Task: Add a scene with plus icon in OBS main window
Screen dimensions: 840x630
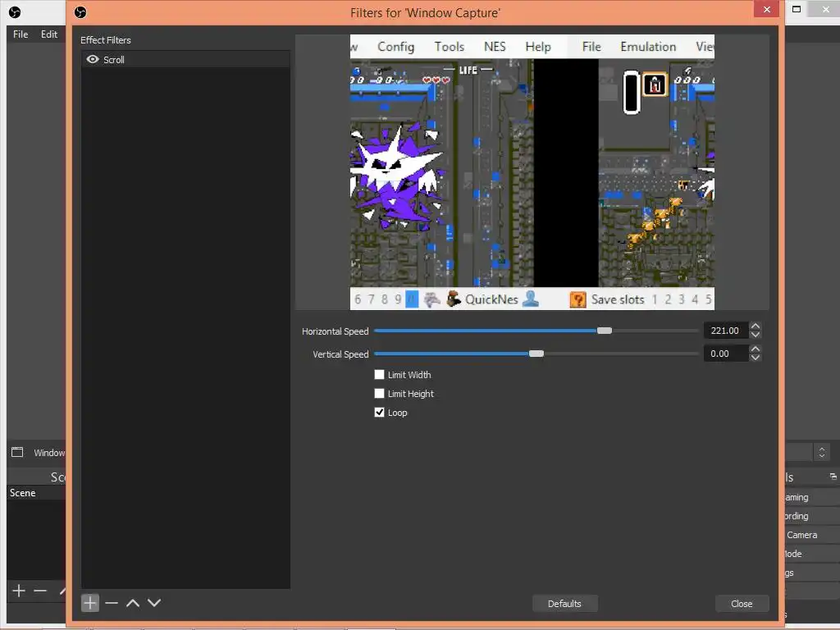Action: [19, 591]
